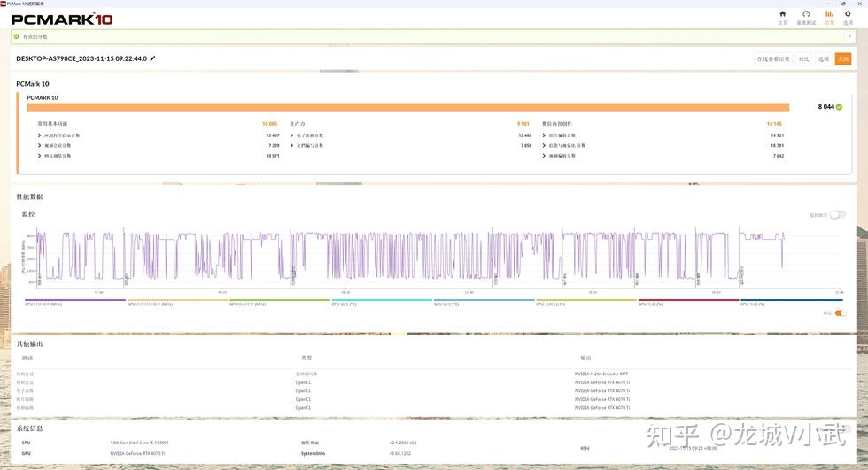Toggle the monitoring switch above the chart

click(838, 214)
